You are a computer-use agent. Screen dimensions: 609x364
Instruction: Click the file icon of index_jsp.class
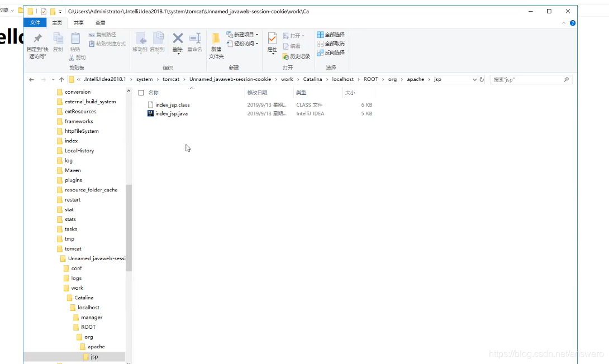point(150,105)
